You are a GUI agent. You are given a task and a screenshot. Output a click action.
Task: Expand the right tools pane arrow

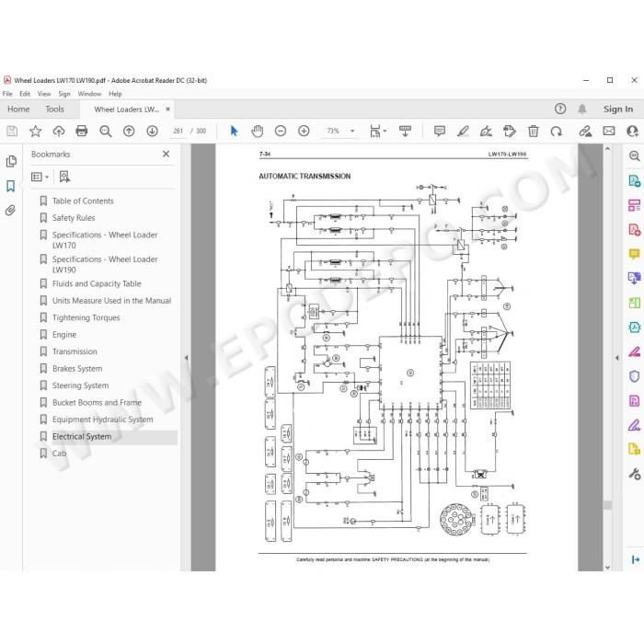point(616,358)
